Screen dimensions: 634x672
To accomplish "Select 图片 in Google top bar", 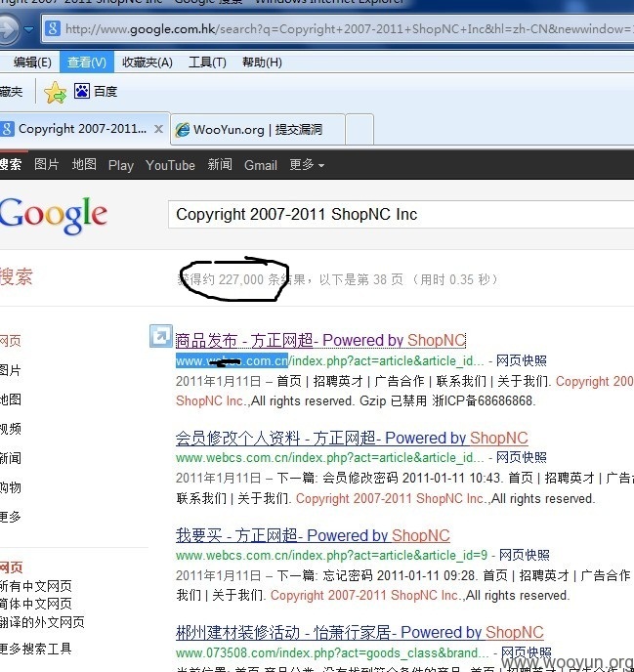I will point(46,164).
